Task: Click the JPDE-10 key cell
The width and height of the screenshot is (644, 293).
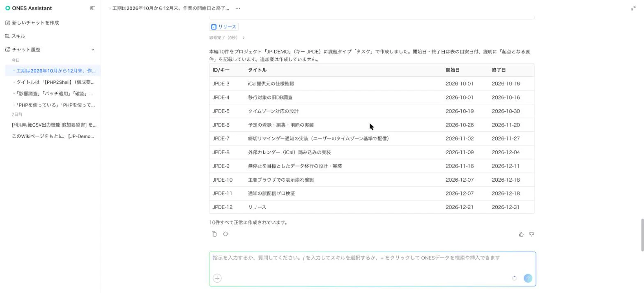Action: [223, 180]
